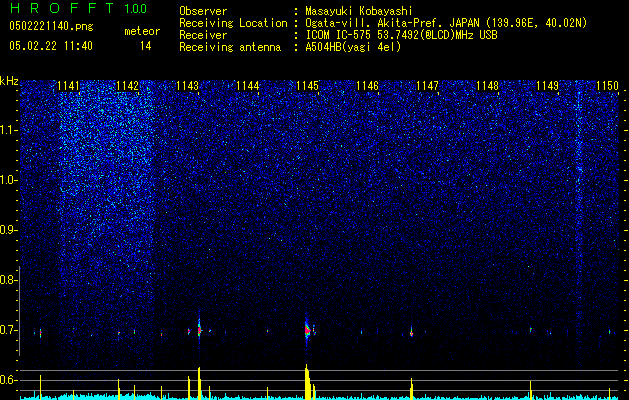Image resolution: width=629 pixels, height=400 pixels.
Task: Click the kHz axis unit label
Action: click(x=9, y=81)
